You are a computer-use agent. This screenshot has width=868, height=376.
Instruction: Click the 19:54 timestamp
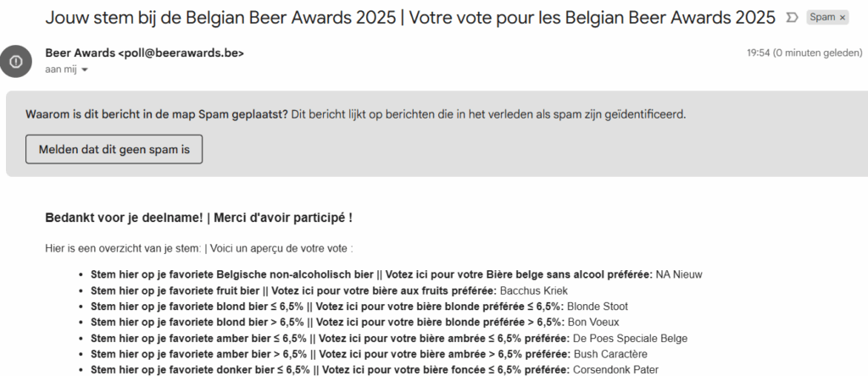coord(756,53)
